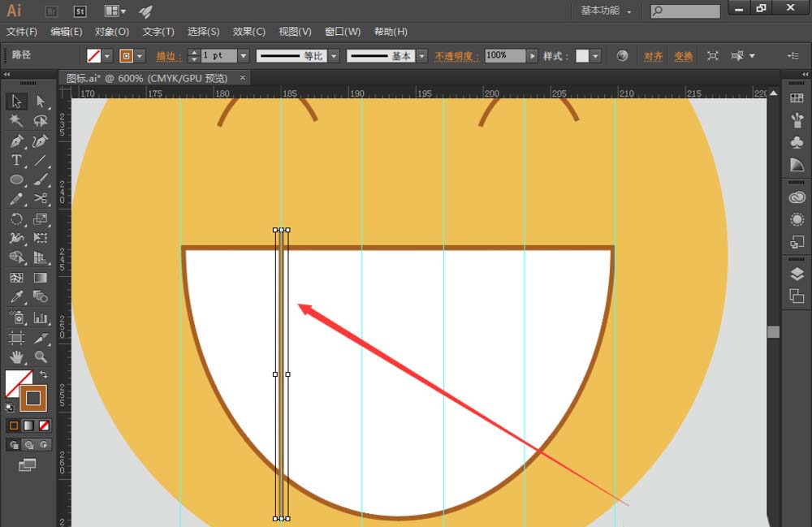Select the Pen tool
The image size is (812, 527).
pyautogui.click(x=16, y=140)
